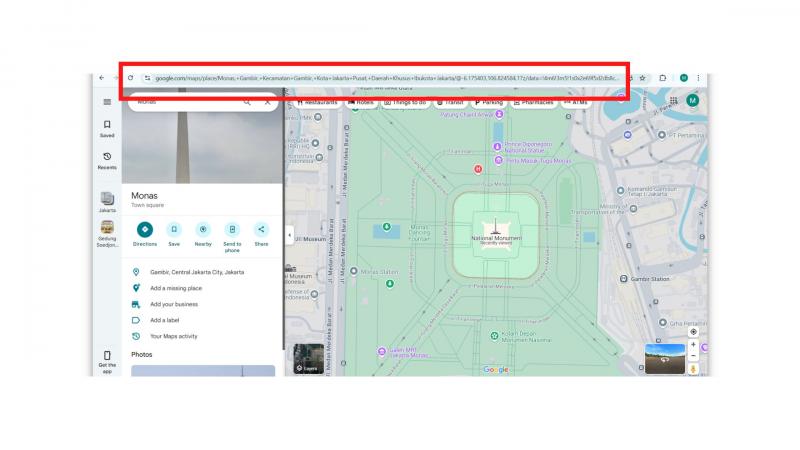Go back using browser back arrow

tap(102, 78)
